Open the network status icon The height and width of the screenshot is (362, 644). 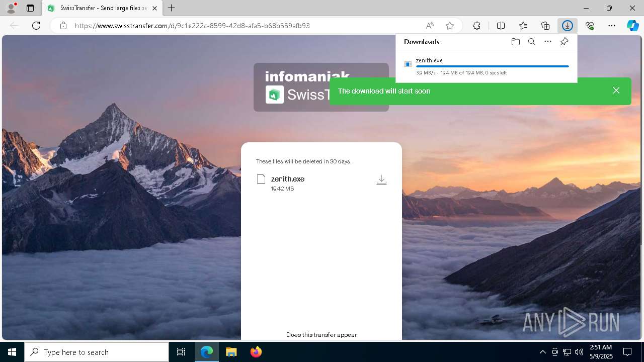click(x=567, y=352)
